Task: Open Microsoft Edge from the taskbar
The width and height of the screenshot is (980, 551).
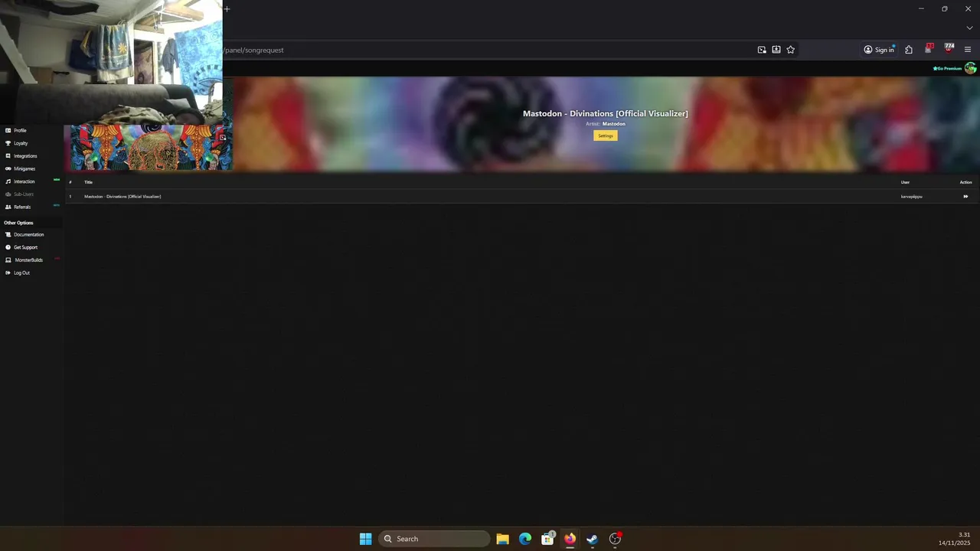Action: pos(525,539)
